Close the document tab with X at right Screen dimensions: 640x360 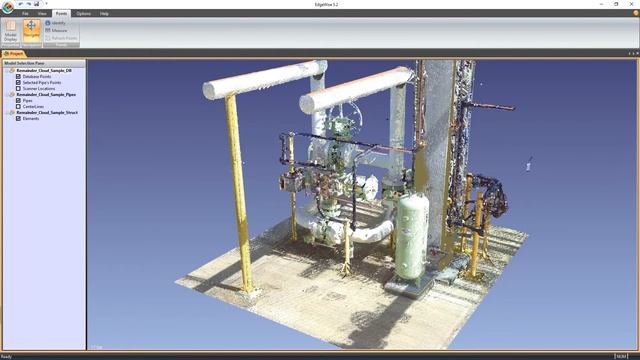pos(638,53)
